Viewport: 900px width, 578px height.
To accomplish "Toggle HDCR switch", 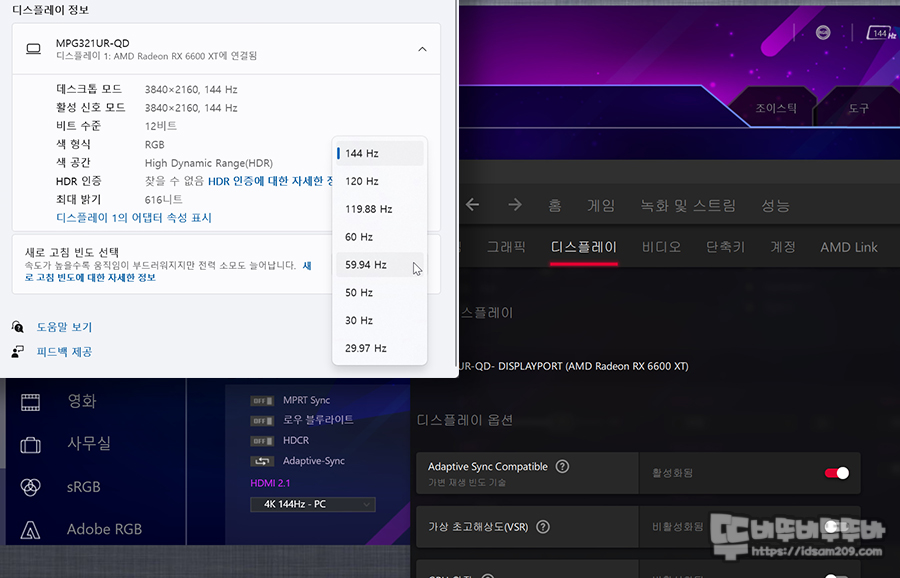I will 262,441.
